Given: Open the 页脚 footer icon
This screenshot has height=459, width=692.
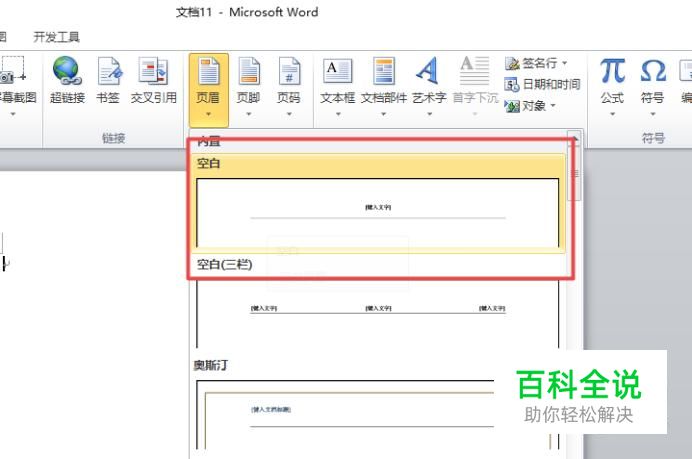Looking at the screenshot, I should pos(248,71).
